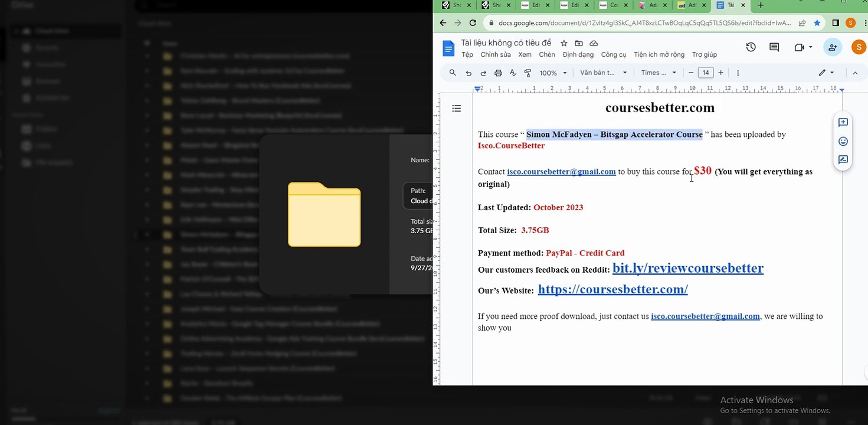Open the version history clock icon
868x425 pixels.
pos(751,47)
